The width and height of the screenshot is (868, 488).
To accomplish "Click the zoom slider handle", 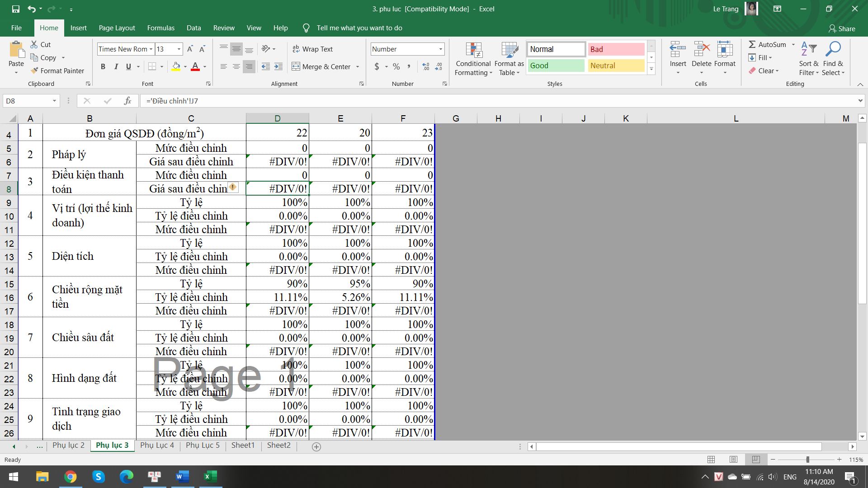I will [807, 460].
